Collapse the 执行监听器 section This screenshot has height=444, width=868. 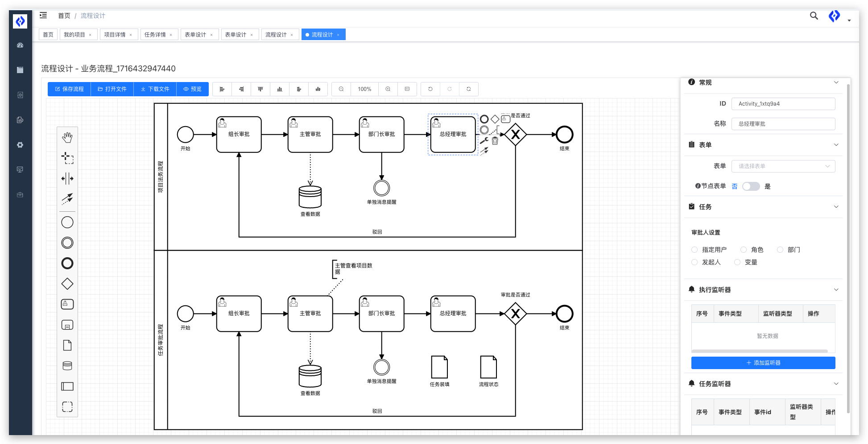836,290
